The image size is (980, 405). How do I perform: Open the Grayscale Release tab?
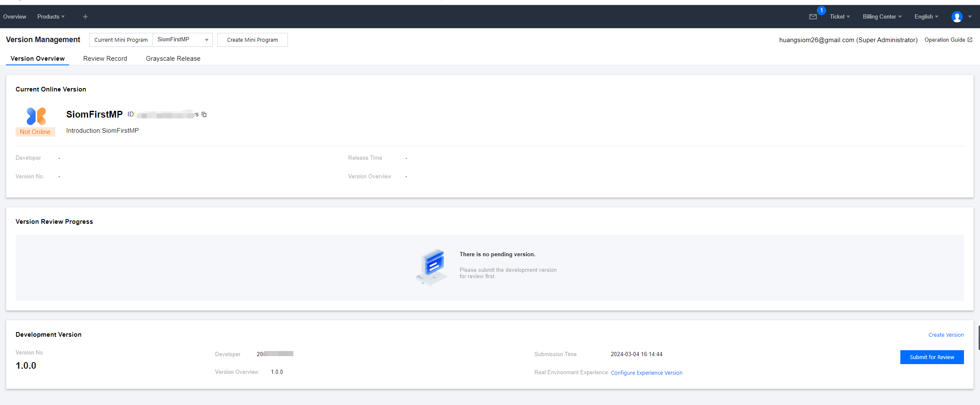point(173,58)
